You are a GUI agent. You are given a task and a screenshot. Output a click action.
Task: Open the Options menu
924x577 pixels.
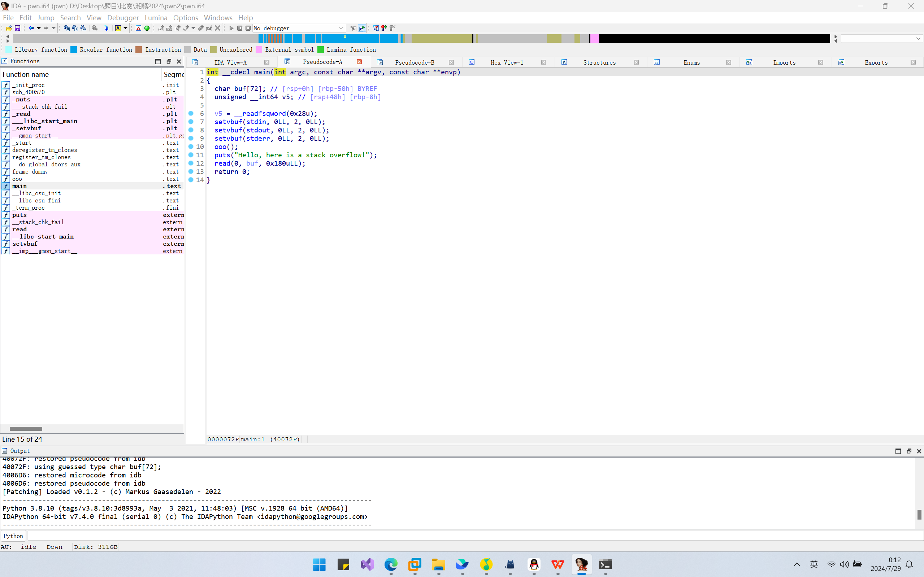(186, 18)
